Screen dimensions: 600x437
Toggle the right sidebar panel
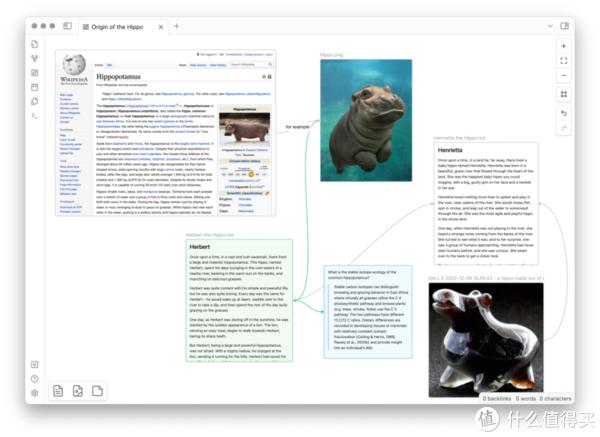coord(564,26)
